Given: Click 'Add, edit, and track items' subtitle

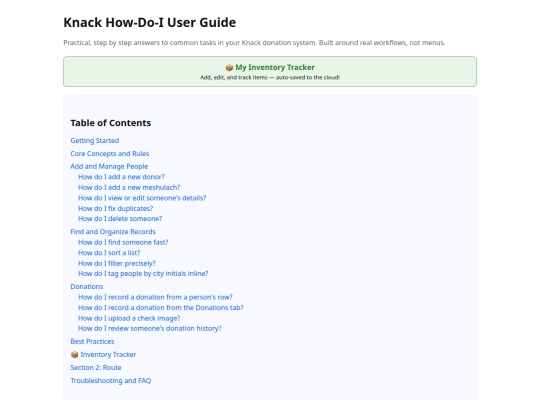Looking at the screenshot, I should pos(270,77).
